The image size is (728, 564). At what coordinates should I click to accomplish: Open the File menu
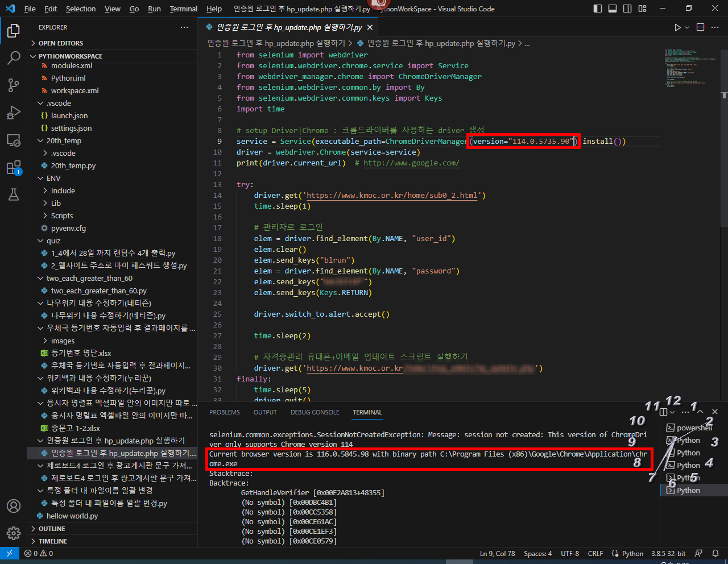[30, 9]
